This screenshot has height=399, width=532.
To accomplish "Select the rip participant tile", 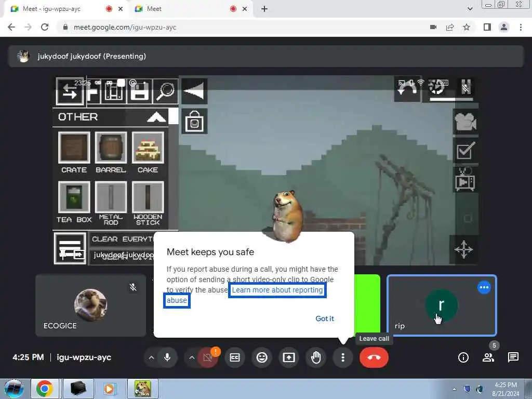I will (x=442, y=305).
